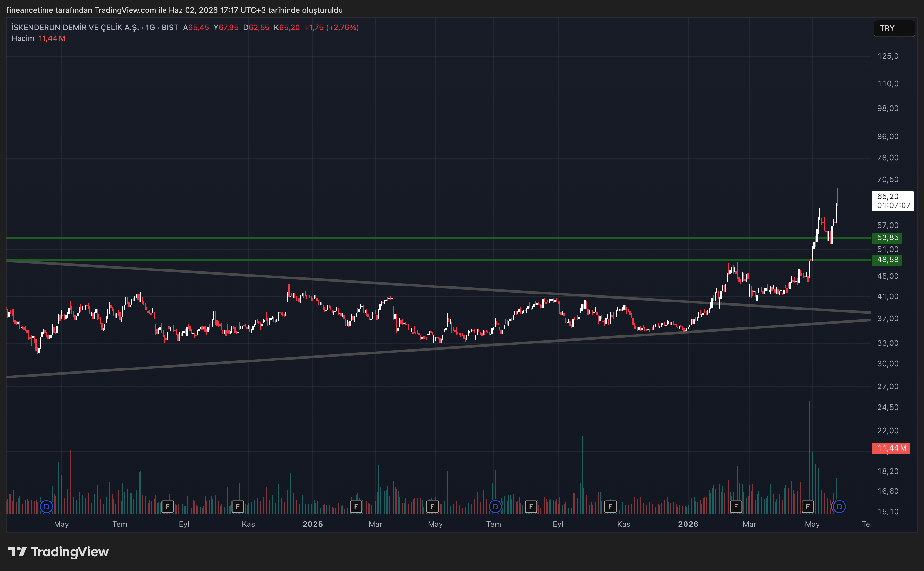Screen dimensions: 924x571
Task: Open earnings E marker just before Kas 2024
Action: [x=238, y=506]
